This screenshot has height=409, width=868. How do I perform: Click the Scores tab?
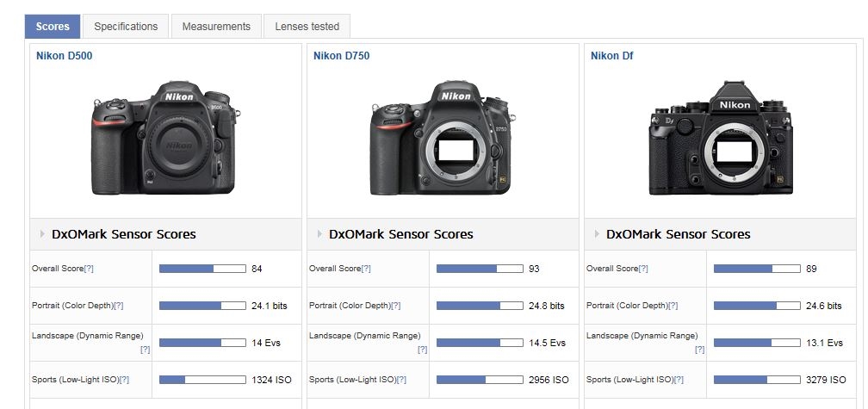(53, 27)
